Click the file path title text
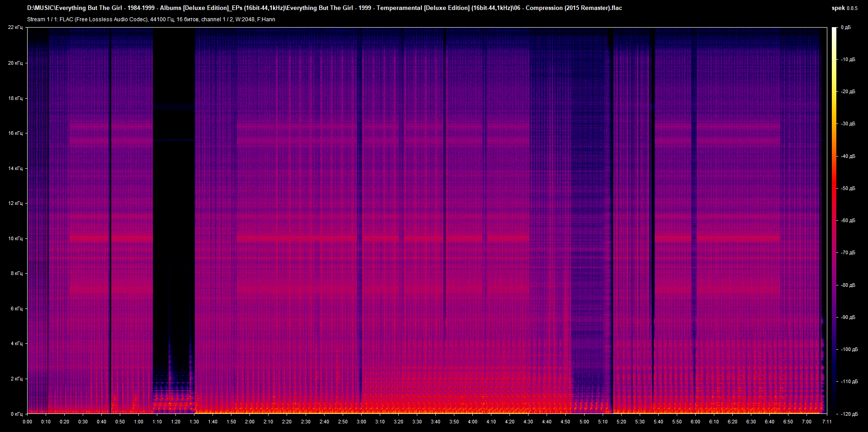The image size is (868, 432). click(x=325, y=8)
